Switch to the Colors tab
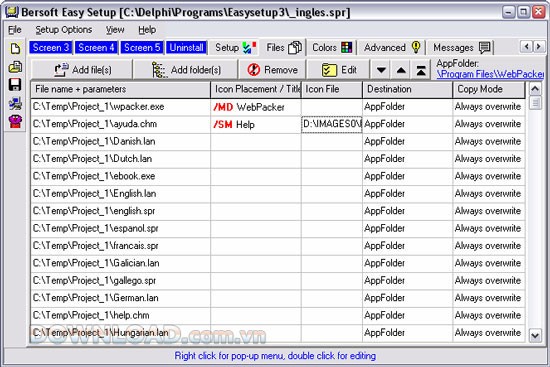The height and width of the screenshot is (367, 550). [332, 48]
